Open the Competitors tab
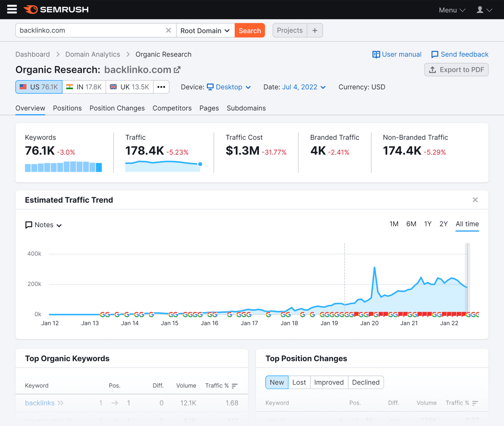 click(172, 108)
